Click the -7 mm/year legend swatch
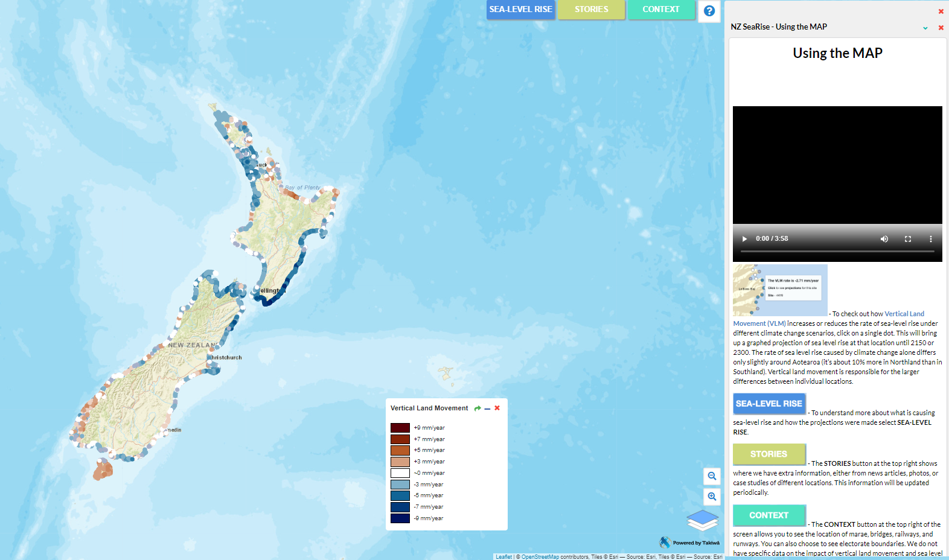 coord(400,507)
